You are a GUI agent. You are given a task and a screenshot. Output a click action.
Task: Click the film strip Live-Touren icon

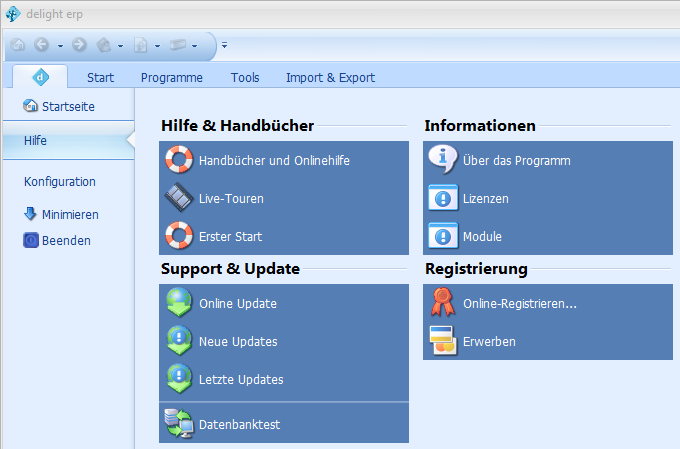click(179, 197)
